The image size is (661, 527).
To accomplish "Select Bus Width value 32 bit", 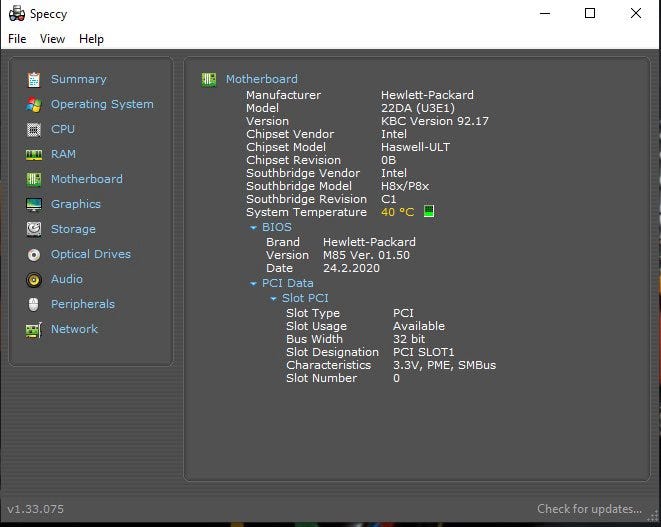I will 409,339.
